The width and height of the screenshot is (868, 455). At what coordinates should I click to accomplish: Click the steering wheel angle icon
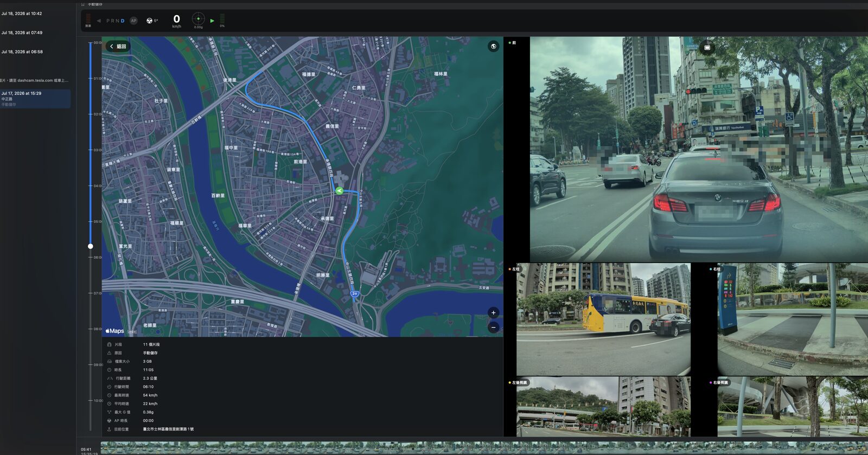point(149,21)
